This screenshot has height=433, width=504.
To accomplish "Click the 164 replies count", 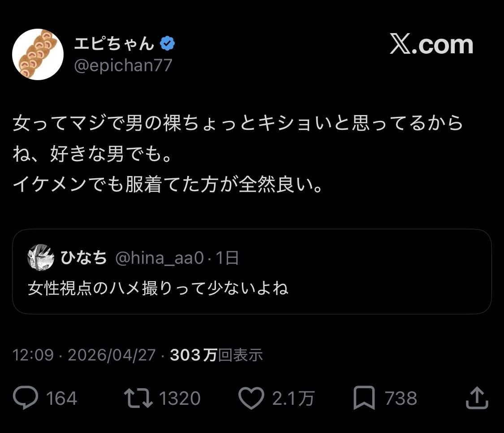I will [x=61, y=398].
